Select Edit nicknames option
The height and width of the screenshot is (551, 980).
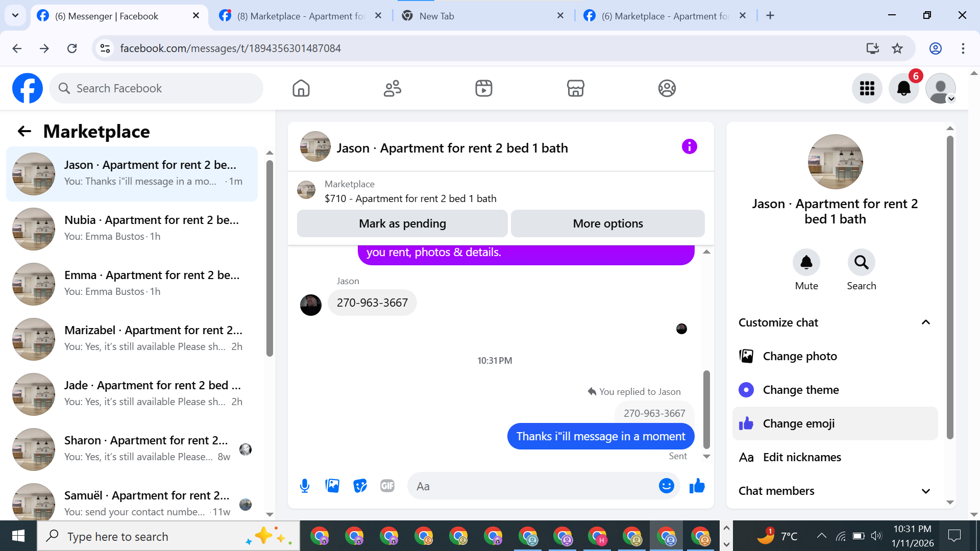[x=835, y=457]
